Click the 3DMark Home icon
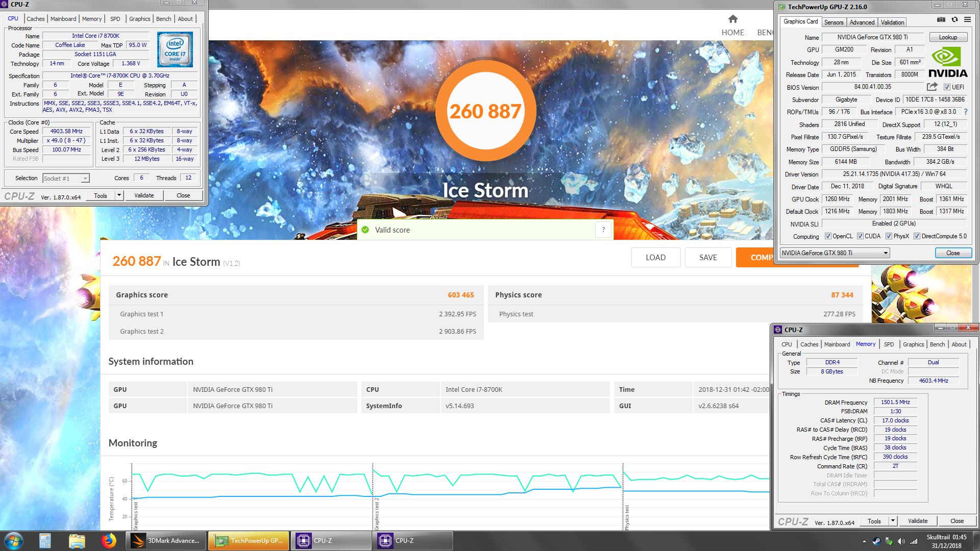The image size is (980, 551). click(x=733, y=19)
